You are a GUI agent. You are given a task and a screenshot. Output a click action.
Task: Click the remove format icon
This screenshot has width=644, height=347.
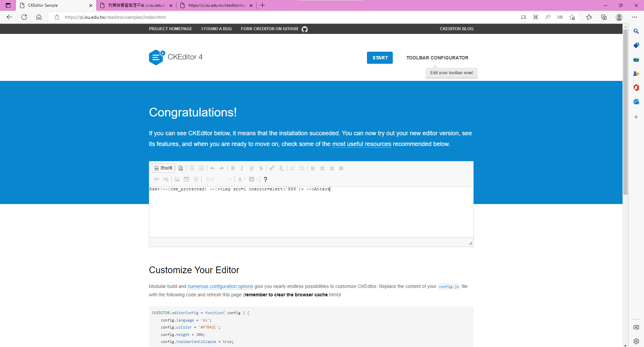click(x=281, y=168)
